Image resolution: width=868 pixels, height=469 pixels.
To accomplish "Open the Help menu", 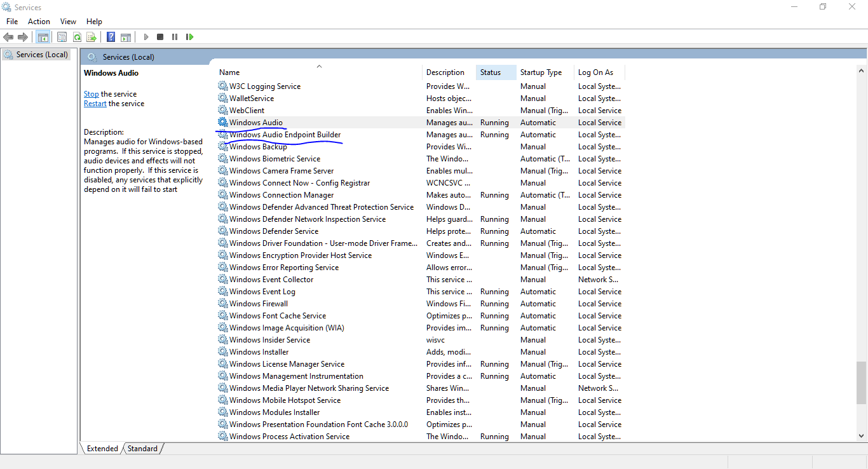I will click(94, 22).
